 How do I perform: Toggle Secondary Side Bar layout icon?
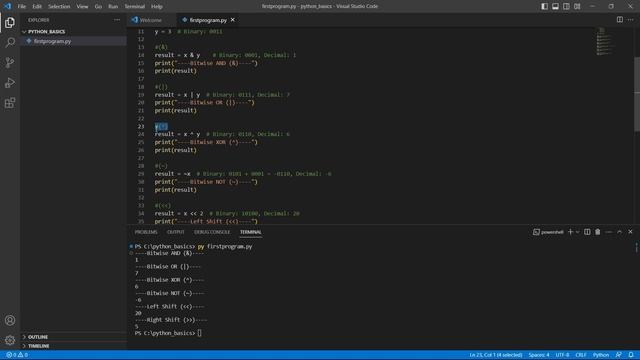pos(566,6)
